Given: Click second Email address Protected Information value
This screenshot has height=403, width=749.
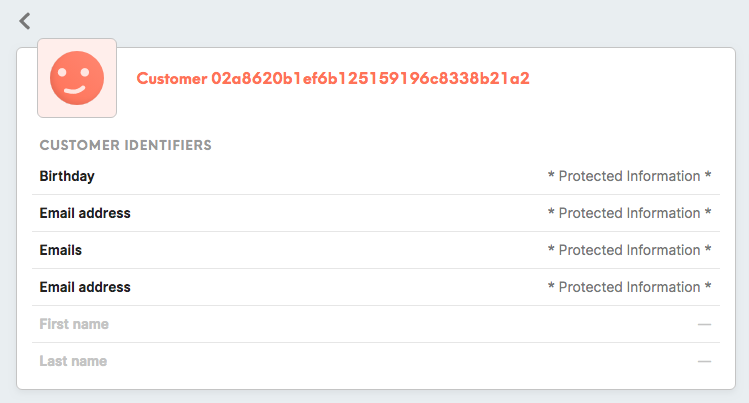Looking at the screenshot, I should click(x=629, y=287).
